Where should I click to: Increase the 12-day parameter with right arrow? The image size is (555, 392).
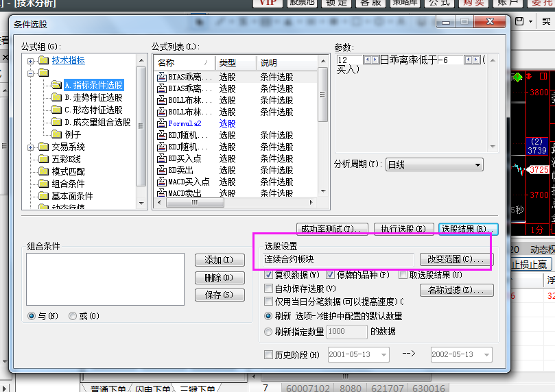click(375, 60)
